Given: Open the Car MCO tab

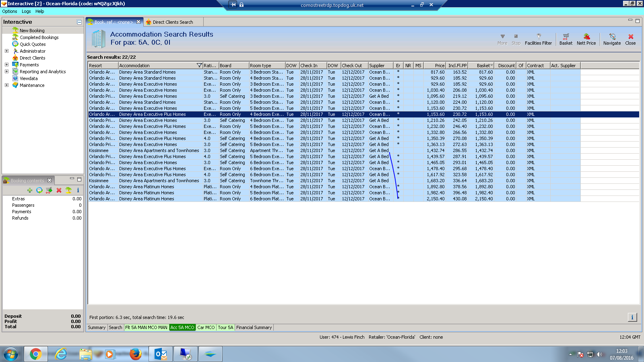Looking at the screenshot, I should [x=206, y=327].
